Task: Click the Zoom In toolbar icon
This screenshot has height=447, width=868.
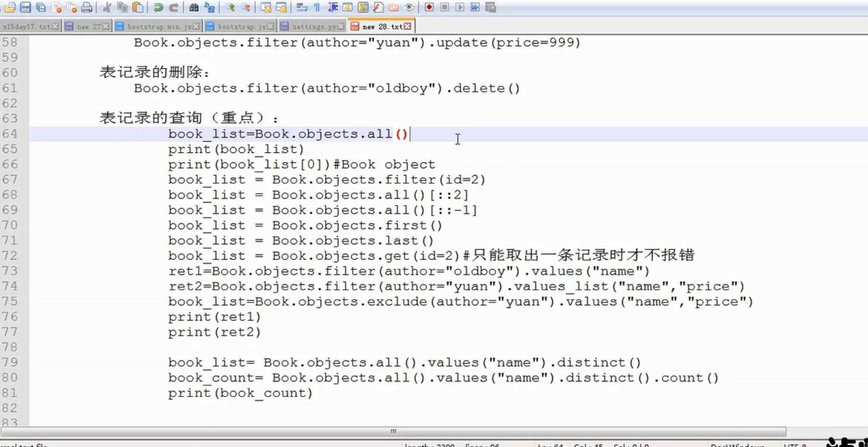Action: (x=230, y=7)
